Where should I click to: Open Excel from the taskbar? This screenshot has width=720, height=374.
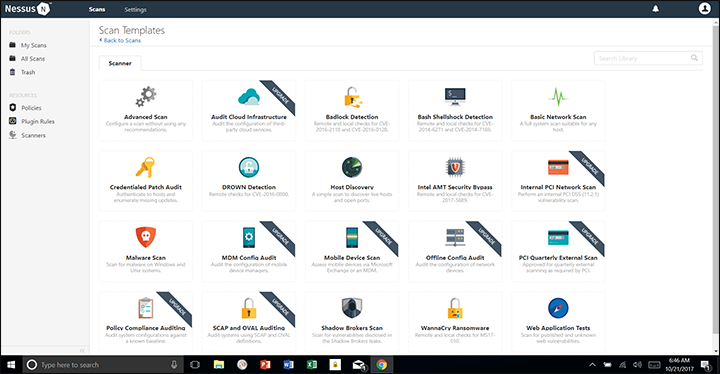coord(312,365)
